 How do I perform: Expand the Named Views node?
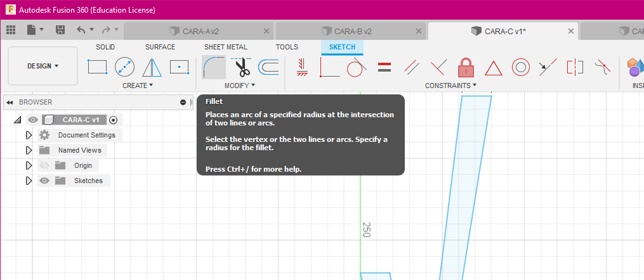pos(29,150)
